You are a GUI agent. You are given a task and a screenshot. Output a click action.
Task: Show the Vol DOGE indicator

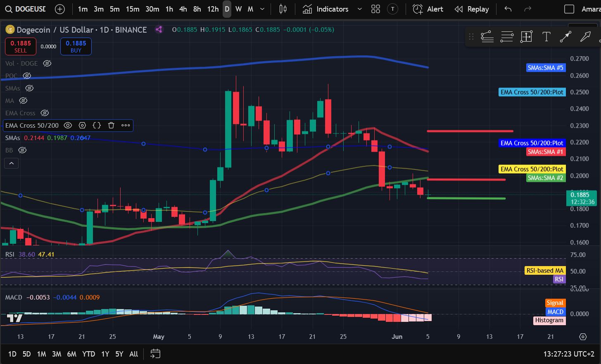47,63
